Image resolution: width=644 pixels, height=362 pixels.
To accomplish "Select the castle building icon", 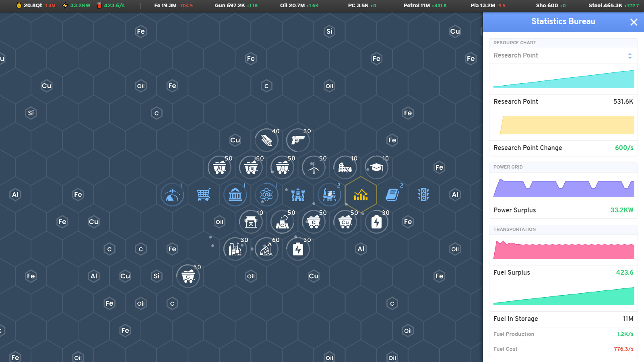I will pos(298,194).
